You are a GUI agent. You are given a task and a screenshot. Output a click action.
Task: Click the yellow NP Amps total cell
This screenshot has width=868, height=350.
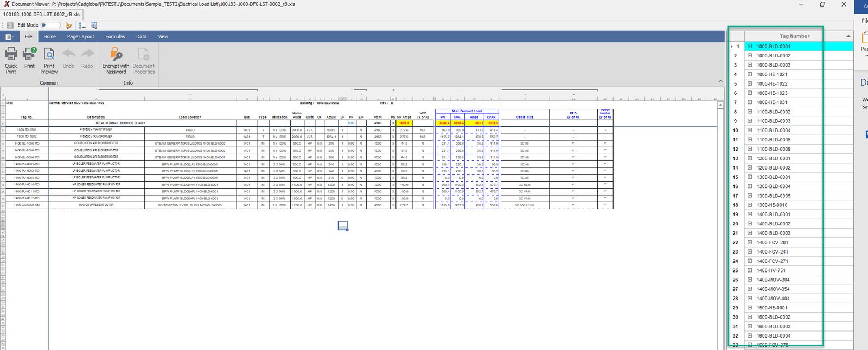(x=404, y=123)
